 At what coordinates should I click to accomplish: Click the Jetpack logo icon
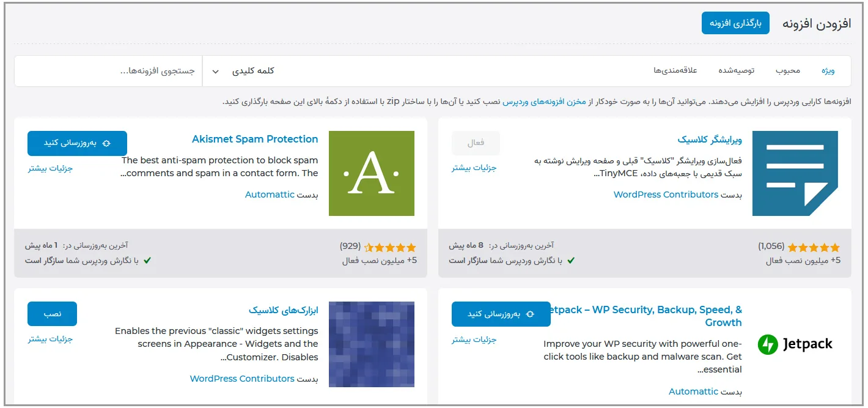click(795, 344)
